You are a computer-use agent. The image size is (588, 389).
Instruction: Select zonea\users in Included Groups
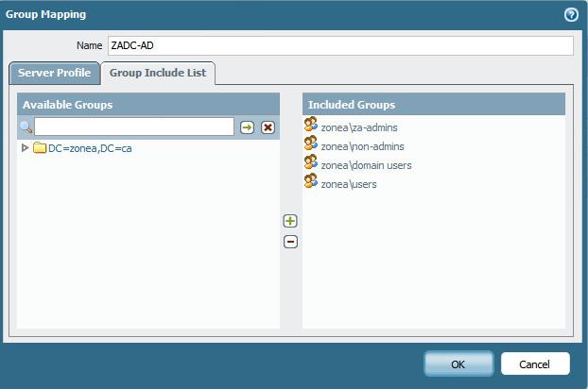click(349, 184)
